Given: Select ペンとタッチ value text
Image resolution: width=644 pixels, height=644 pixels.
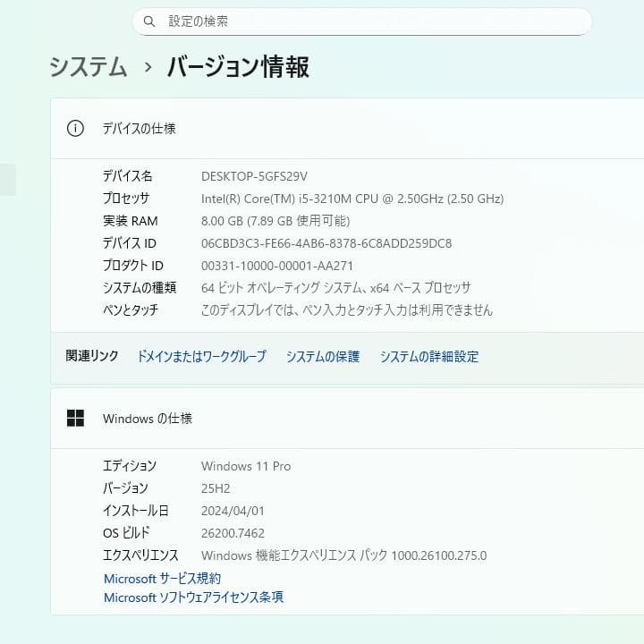Looking at the screenshot, I should pyautogui.click(x=347, y=310).
